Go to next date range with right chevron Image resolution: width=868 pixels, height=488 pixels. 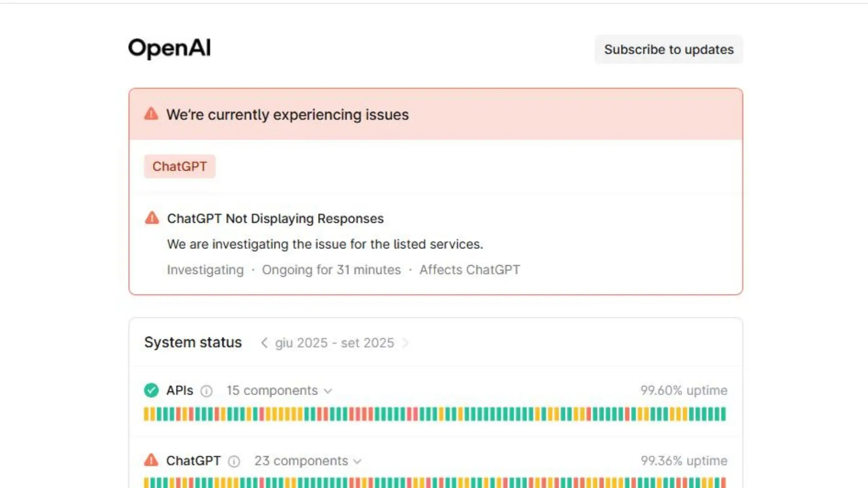click(405, 343)
